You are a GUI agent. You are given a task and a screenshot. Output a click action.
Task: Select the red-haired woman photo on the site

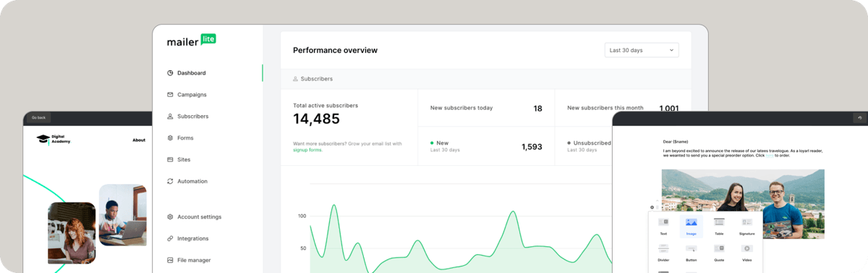pos(72,233)
